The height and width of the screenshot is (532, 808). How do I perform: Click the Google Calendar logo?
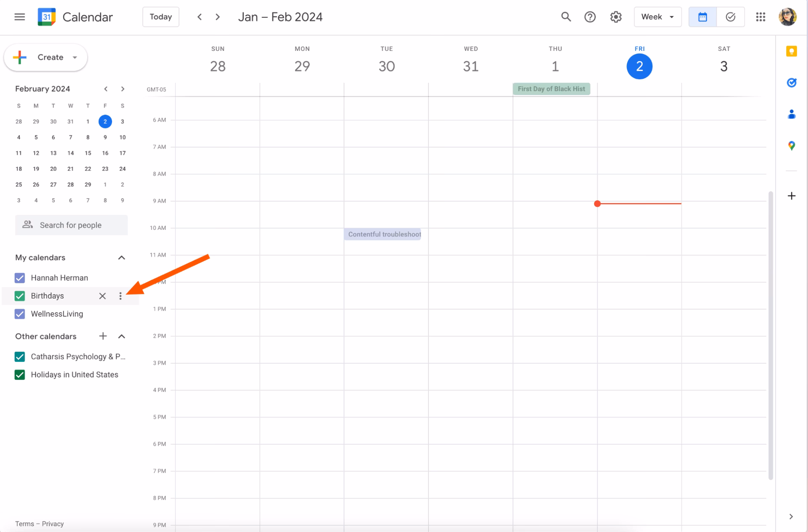[x=46, y=17]
